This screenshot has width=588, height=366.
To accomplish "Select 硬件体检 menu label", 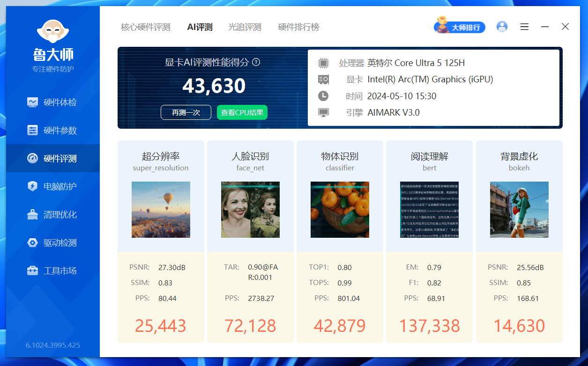I will pos(60,102).
